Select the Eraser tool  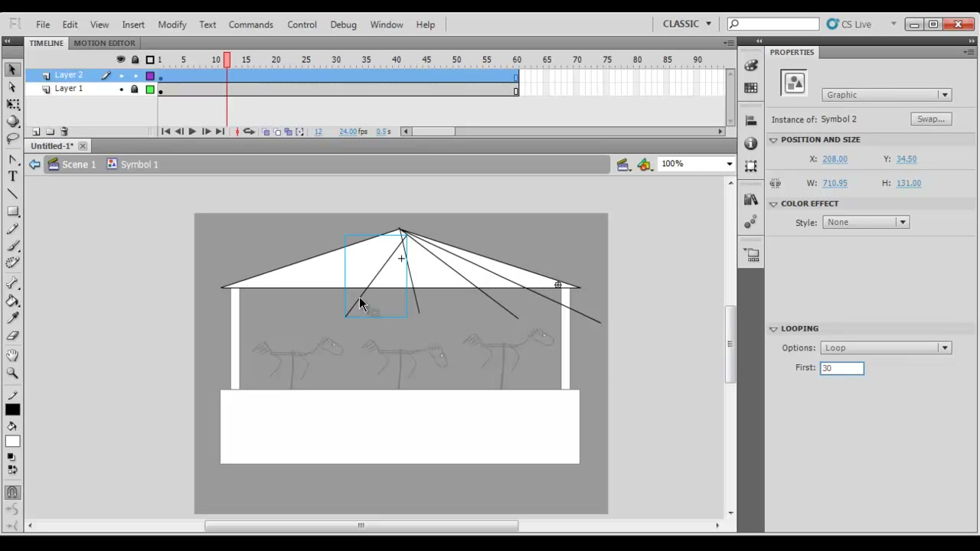12,336
